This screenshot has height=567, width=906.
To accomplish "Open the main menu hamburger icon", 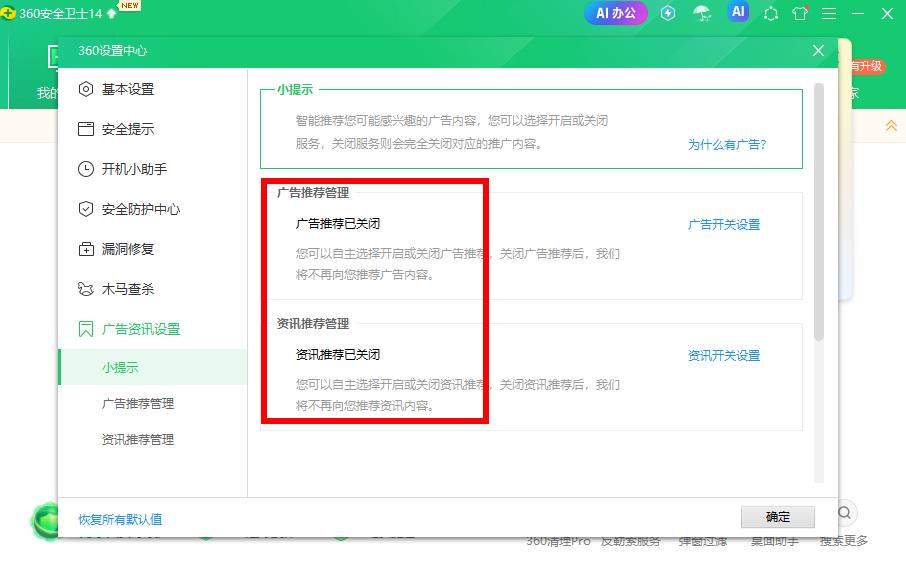I will coord(829,13).
